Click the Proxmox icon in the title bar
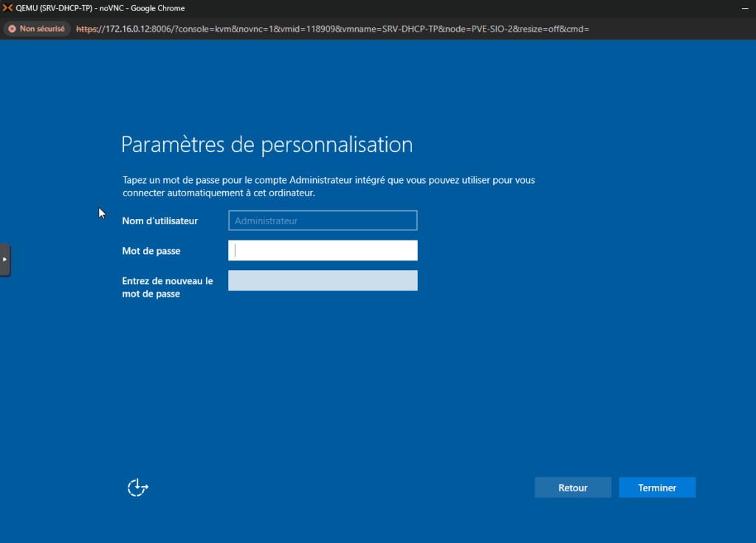756x543 pixels. click(x=8, y=8)
